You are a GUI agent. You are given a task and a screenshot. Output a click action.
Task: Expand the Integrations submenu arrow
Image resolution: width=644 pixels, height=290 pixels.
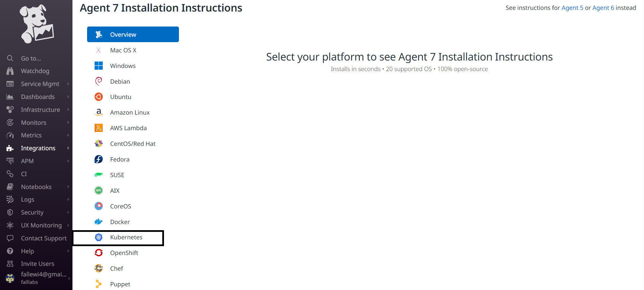click(68, 148)
